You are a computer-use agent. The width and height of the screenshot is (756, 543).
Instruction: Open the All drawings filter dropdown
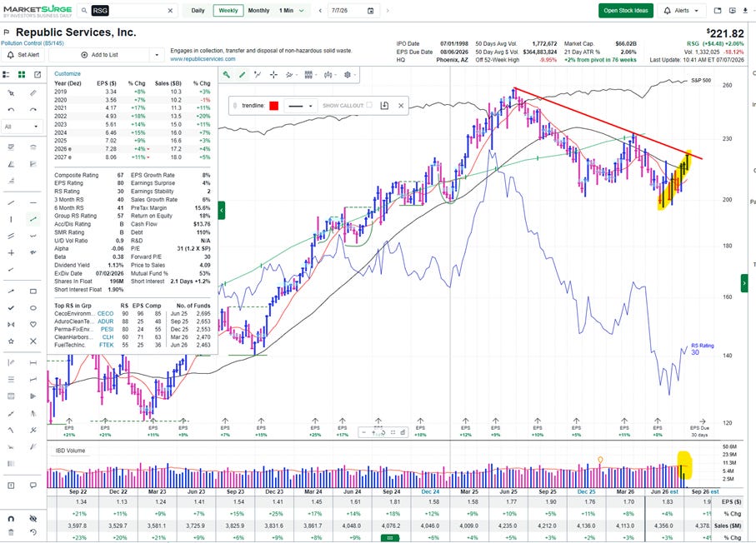point(22,127)
